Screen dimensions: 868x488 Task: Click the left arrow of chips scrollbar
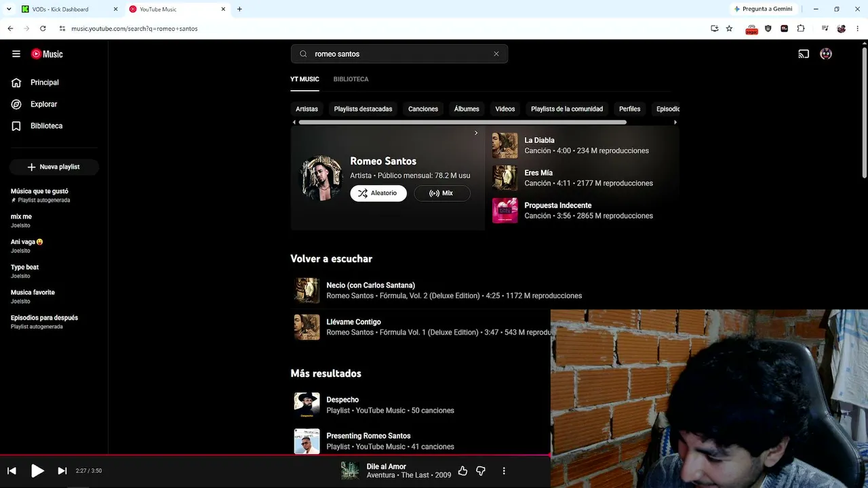tap(294, 123)
